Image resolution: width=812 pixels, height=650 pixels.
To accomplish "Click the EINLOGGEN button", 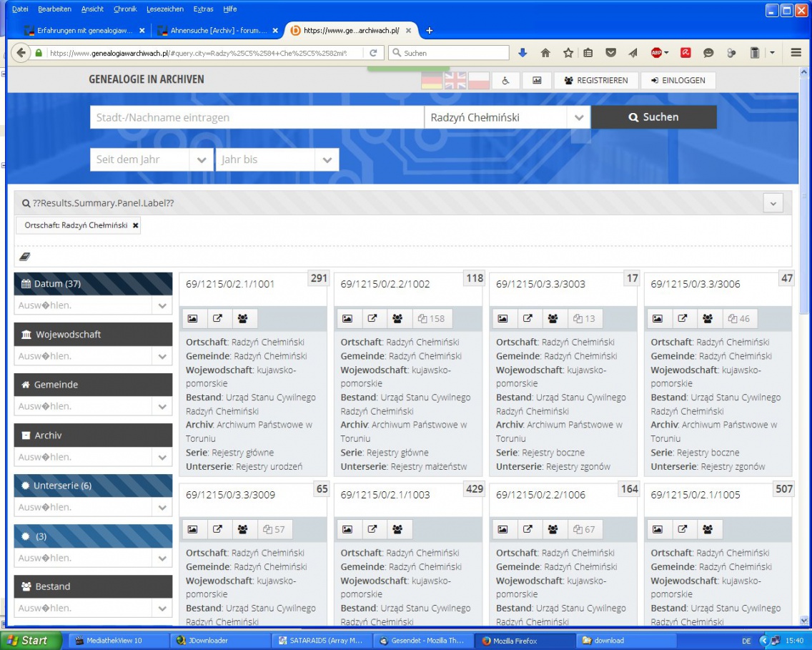I will (x=678, y=81).
